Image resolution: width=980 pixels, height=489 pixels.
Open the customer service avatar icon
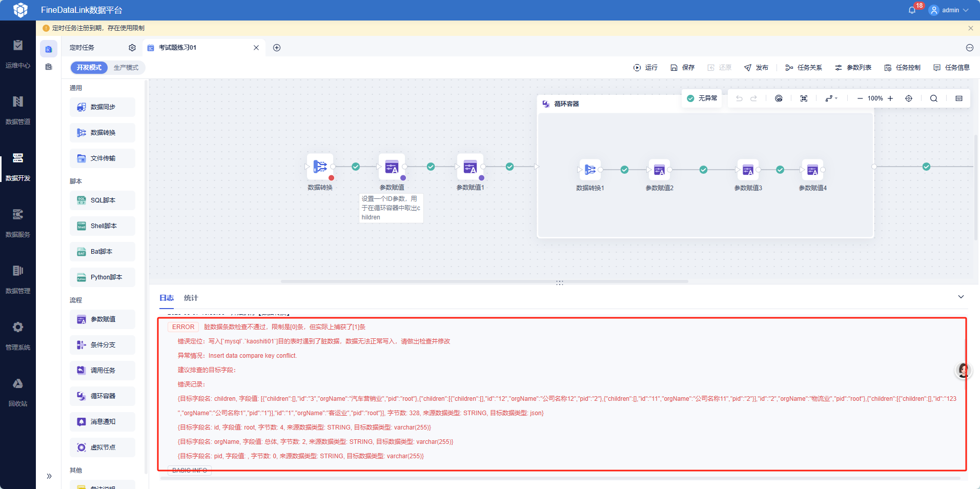[x=964, y=370]
